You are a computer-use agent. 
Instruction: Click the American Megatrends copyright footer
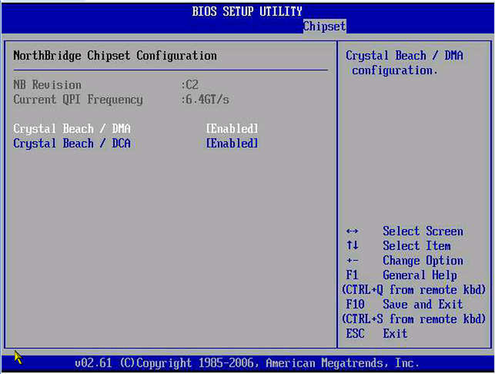(x=247, y=363)
